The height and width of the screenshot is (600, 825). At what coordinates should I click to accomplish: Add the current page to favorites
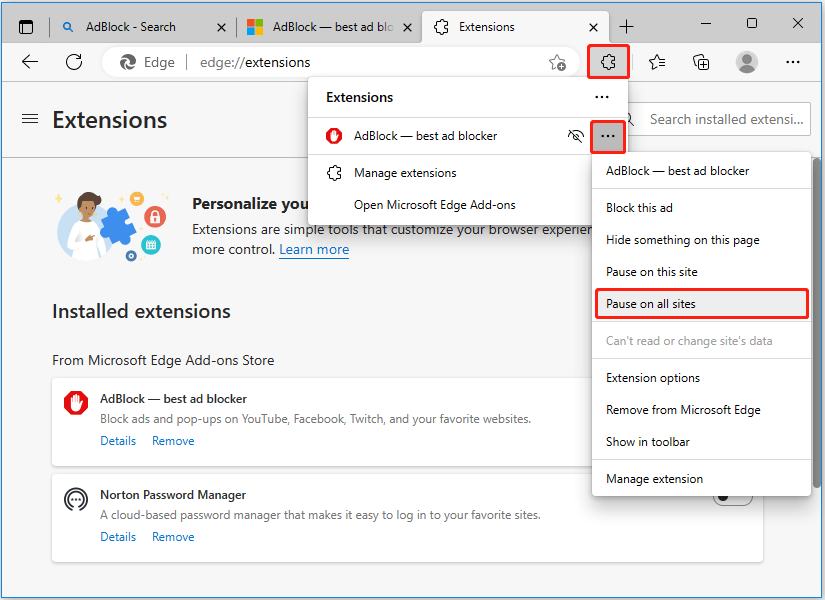tap(557, 61)
